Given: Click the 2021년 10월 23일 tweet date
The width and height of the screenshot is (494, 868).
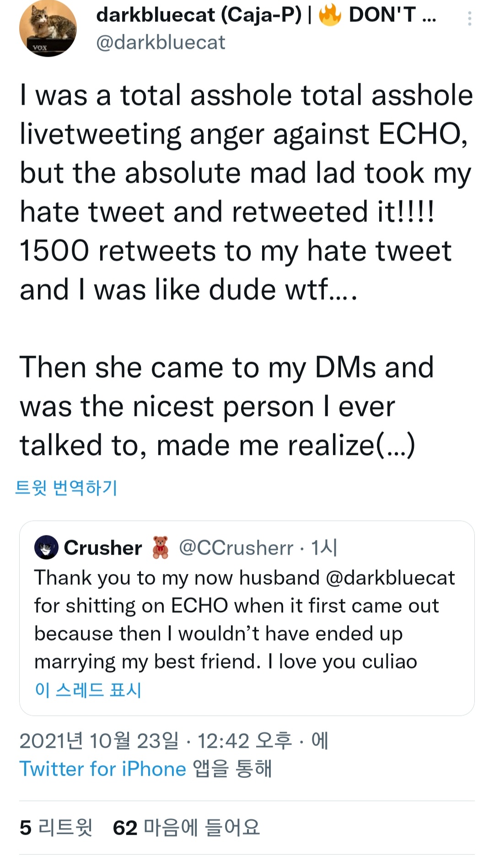Looking at the screenshot, I should tap(99, 741).
